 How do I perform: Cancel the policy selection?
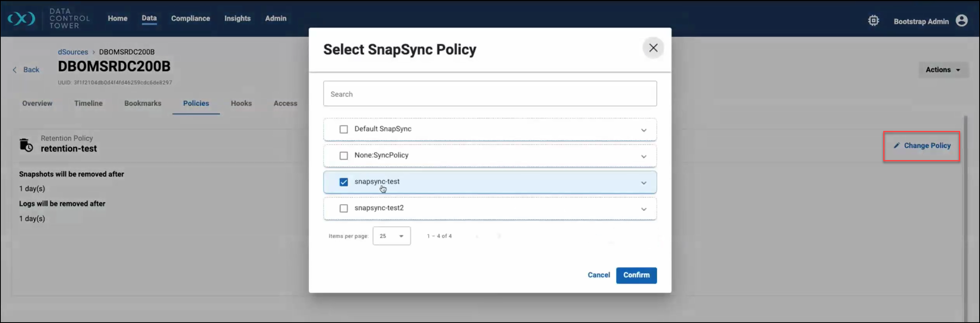tap(598, 275)
